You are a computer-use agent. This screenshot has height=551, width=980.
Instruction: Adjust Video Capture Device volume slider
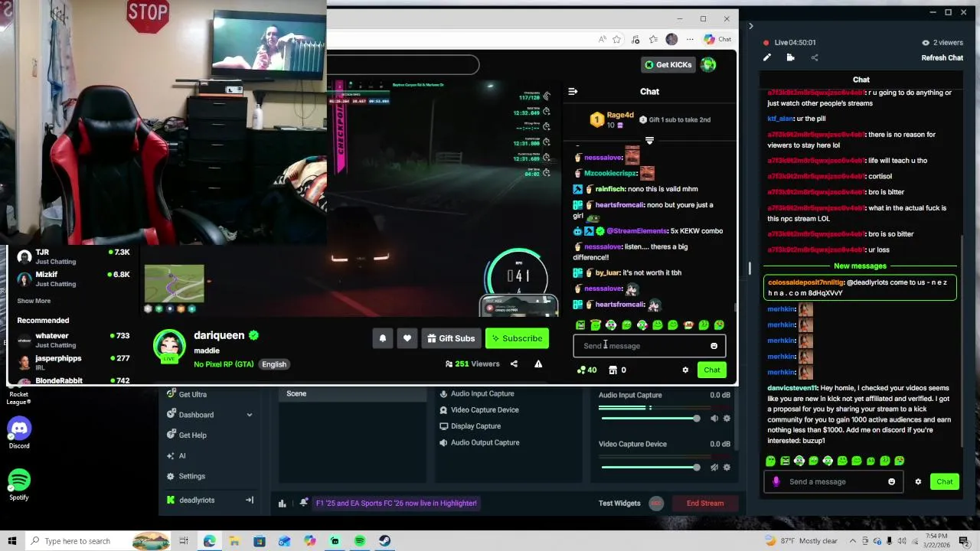coord(649,468)
